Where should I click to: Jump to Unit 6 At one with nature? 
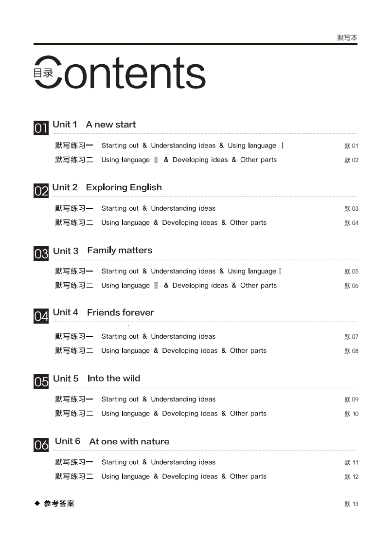(x=112, y=441)
